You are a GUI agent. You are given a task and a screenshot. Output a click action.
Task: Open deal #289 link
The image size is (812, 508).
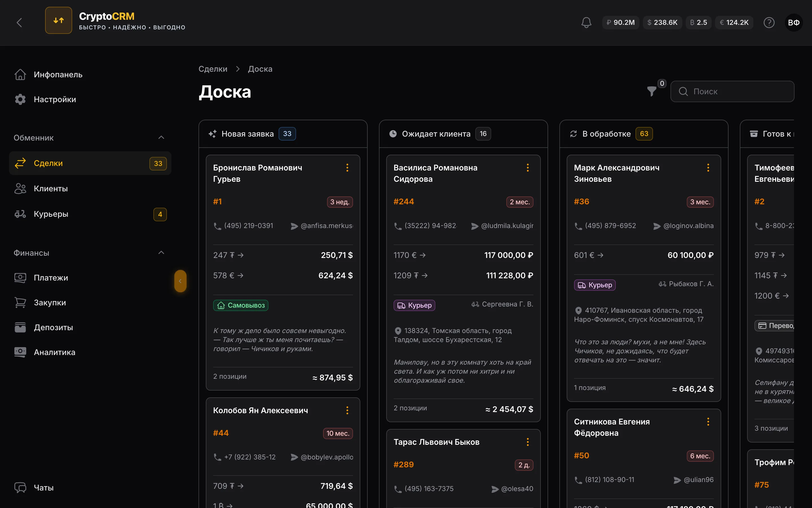point(404,465)
